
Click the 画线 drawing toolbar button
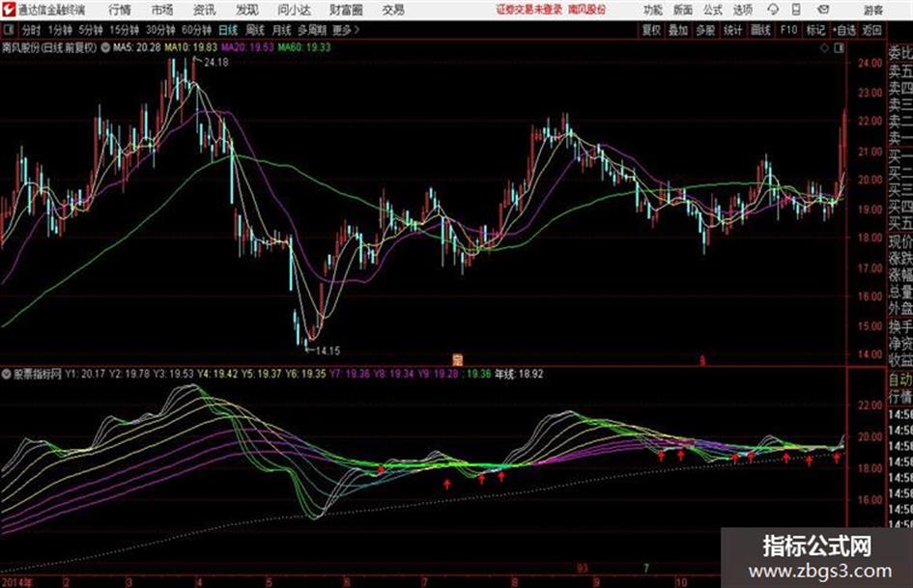tap(760, 30)
